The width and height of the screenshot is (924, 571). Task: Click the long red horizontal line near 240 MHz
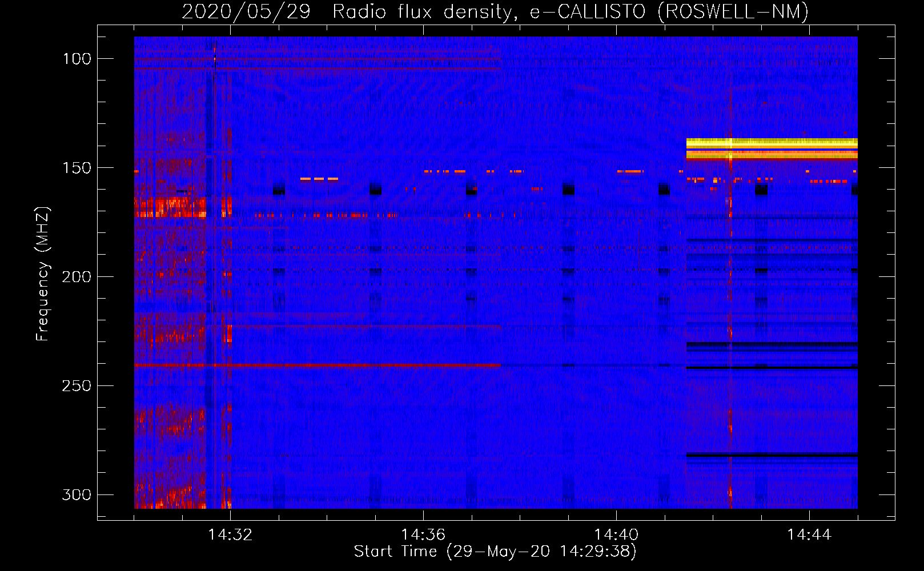(x=318, y=365)
